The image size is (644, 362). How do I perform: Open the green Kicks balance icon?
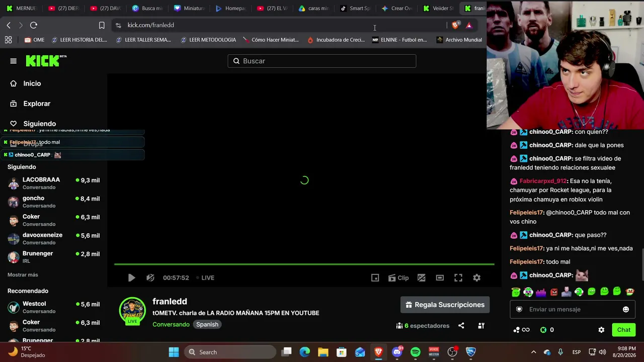[543, 330]
